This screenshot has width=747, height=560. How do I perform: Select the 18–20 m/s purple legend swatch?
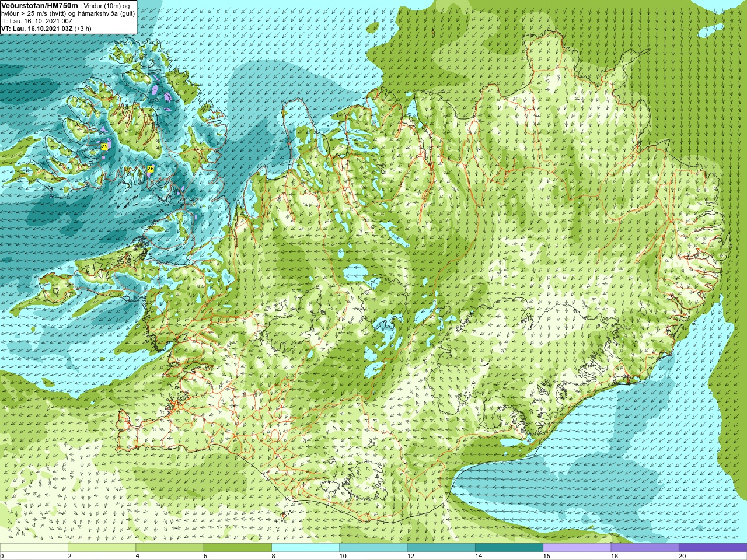(x=644, y=548)
